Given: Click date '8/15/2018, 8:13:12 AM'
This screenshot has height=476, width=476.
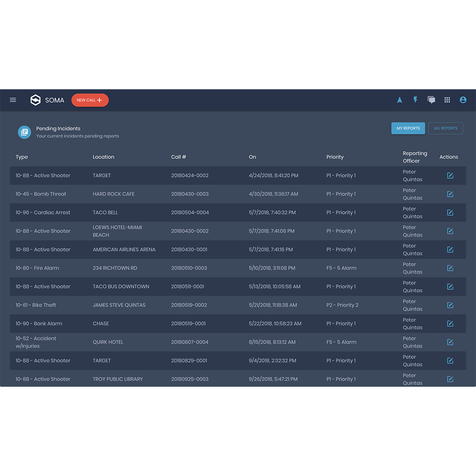Looking at the screenshot, I should coord(272,342).
